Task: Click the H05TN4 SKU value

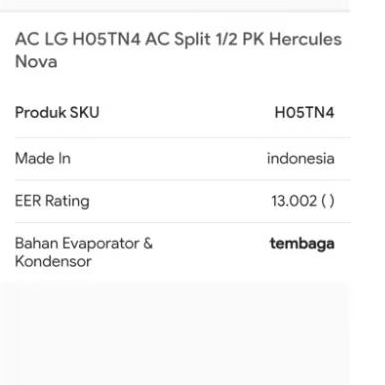Action: [304, 112]
